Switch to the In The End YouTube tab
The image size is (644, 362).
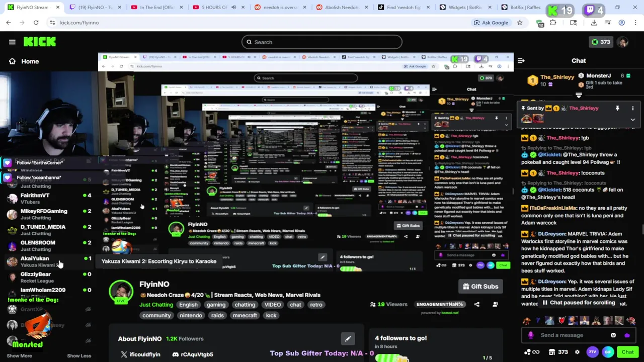click(156, 8)
